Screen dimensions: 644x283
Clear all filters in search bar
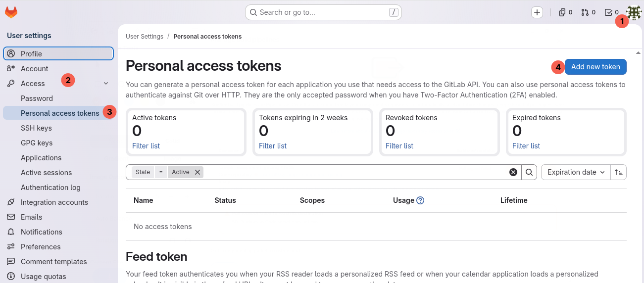pyautogui.click(x=513, y=172)
